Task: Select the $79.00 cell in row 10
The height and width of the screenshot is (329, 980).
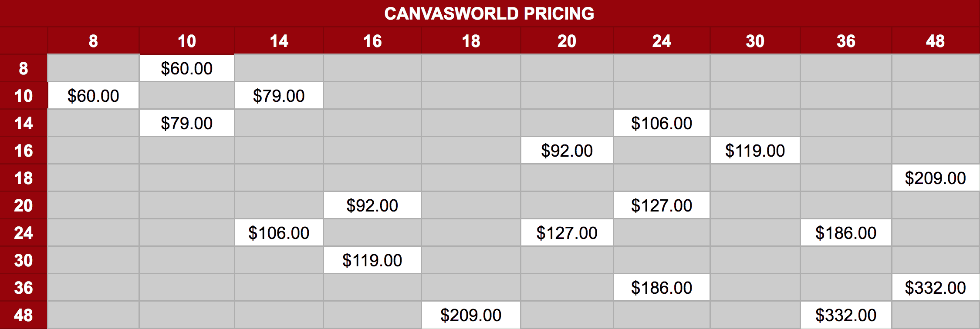Action: pos(279,96)
